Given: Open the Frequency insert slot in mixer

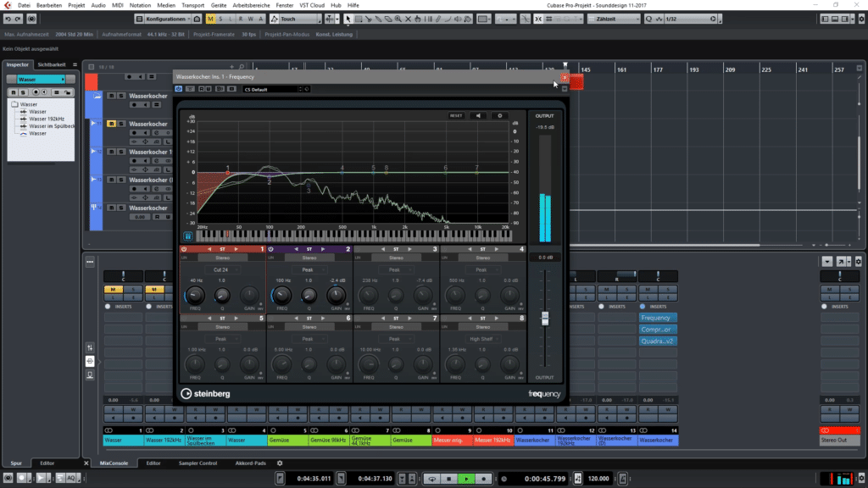Looking at the screenshot, I should click(x=658, y=319).
